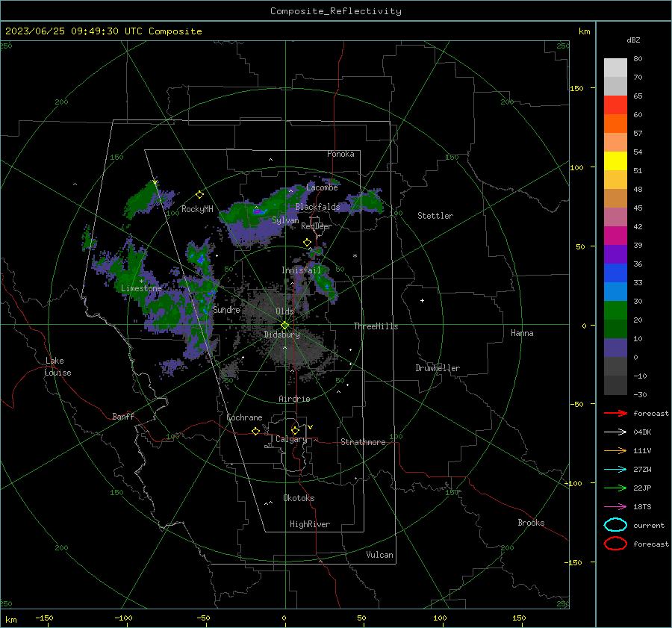Click the Okotoks label
The height and width of the screenshot is (628, 672).
(299, 498)
